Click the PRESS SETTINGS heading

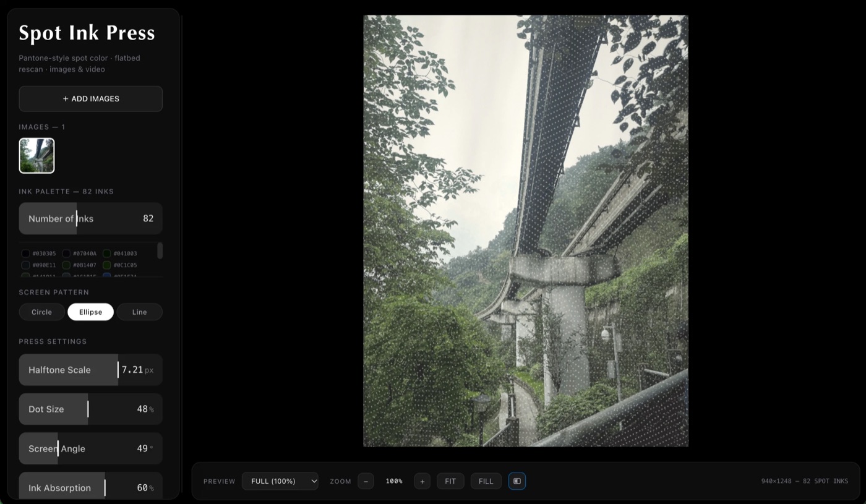[x=53, y=341]
